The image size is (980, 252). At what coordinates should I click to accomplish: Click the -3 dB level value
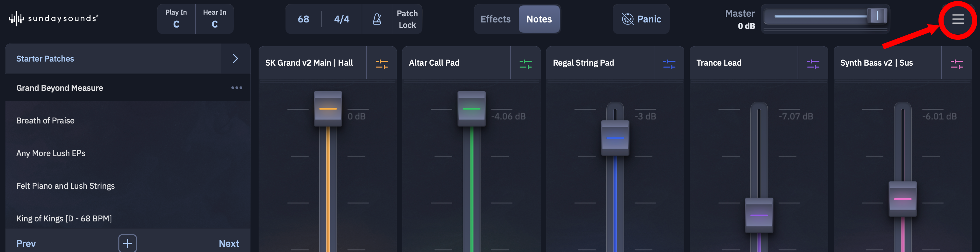[x=645, y=116]
